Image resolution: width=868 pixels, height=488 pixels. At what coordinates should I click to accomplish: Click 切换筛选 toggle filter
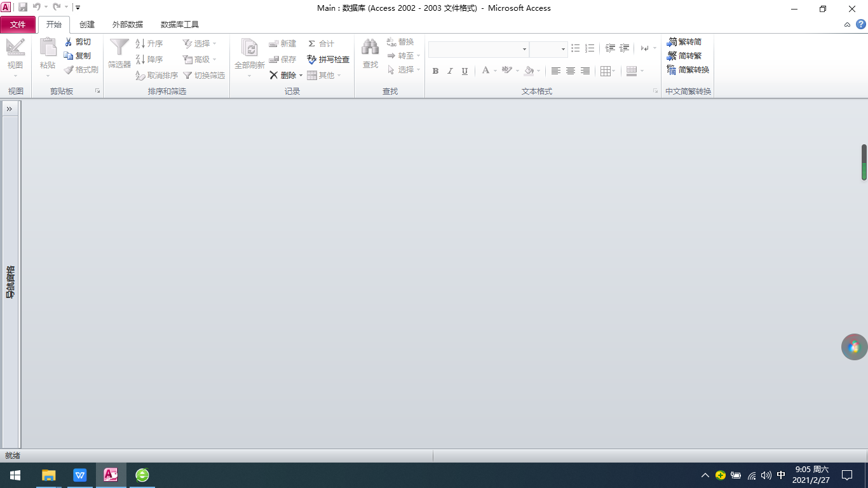tap(204, 76)
